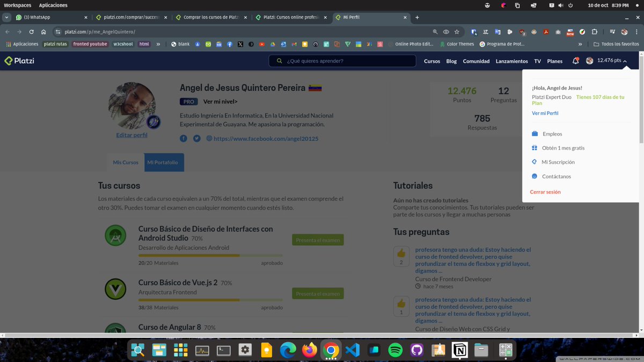Click the zoom magnifier icon in address bar
The height and width of the screenshot is (362, 644).
coord(435,32)
